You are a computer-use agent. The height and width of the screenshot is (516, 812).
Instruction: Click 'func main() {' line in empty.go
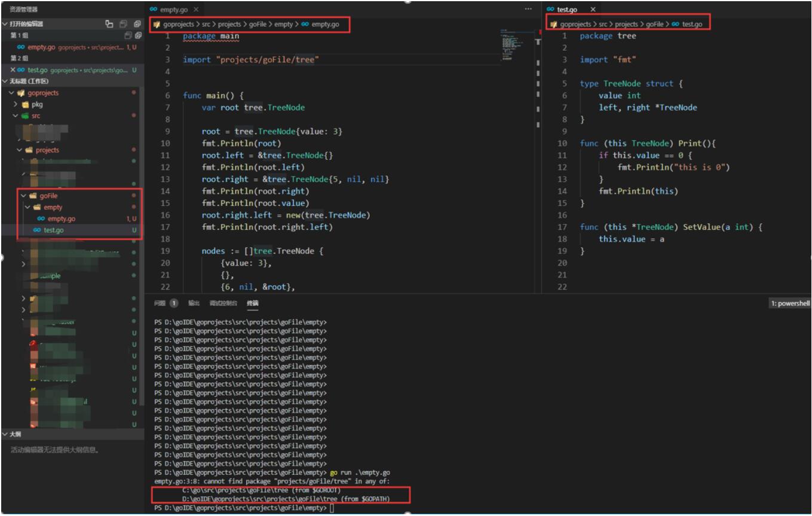pos(213,96)
